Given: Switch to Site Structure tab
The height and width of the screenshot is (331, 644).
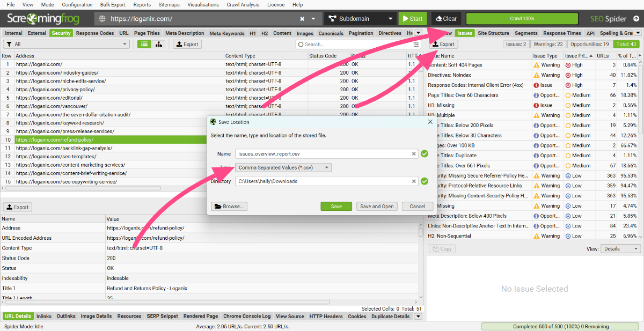Looking at the screenshot, I should coord(493,33).
